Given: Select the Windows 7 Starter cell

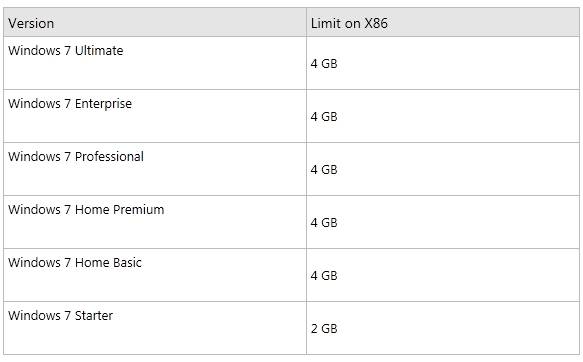Looking at the screenshot, I should point(155,328).
